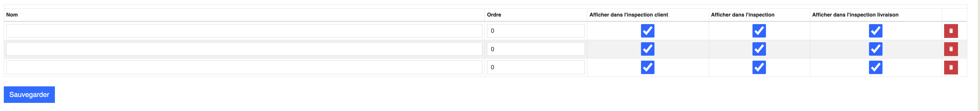The image size is (980, 111).
Task: Uncheck second row inspection client checkbox
Action: coord(648,49)
